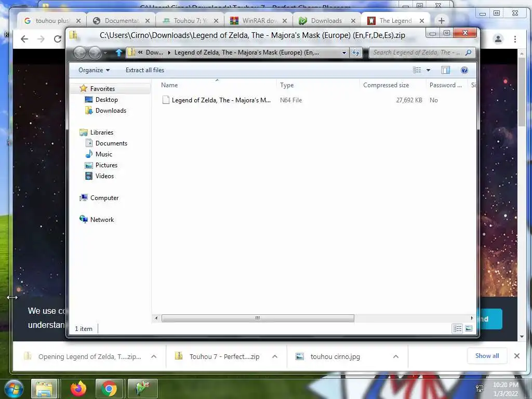Screen dimensions: 532x399
Task: Click the horizontal scrollbar right arrow
Action: point(472,318)
